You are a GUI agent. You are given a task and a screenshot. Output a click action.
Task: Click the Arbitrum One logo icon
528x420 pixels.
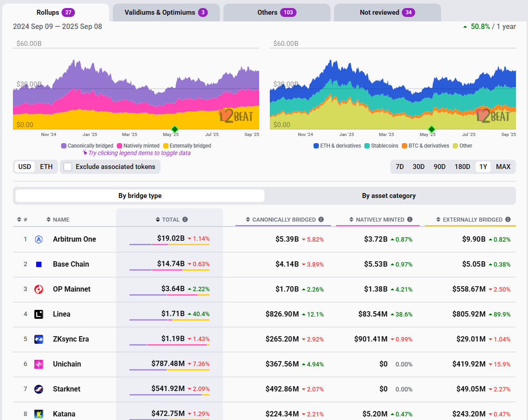39,239
